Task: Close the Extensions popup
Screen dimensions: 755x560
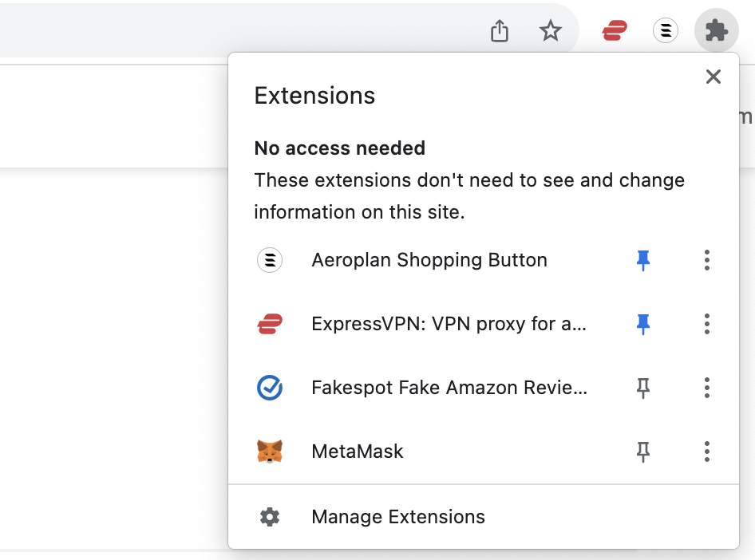Action: pos(713,77)
